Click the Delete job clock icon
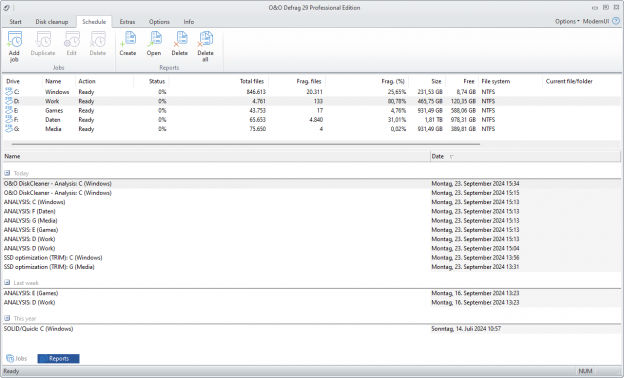This screenshot has width=624, height=378. point(98,40)
